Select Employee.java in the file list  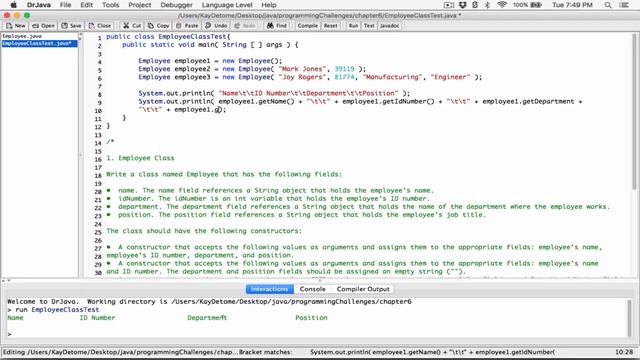(22, 36)
